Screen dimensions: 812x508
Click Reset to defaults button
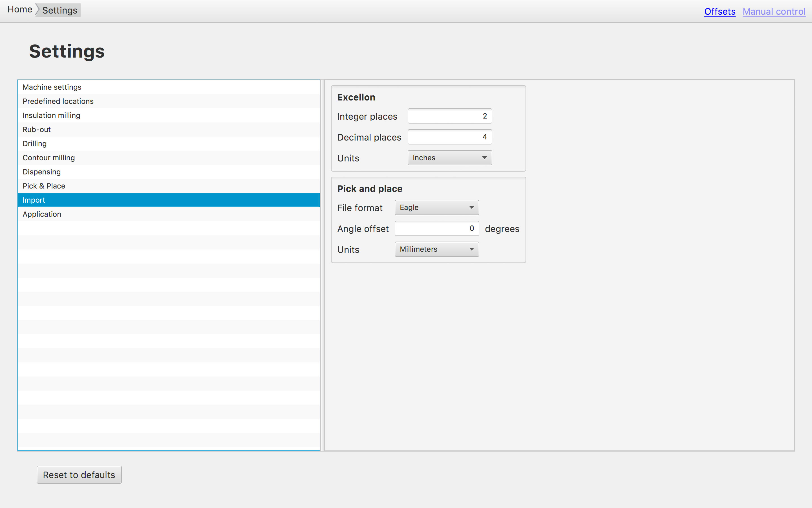tap(79, 474)
